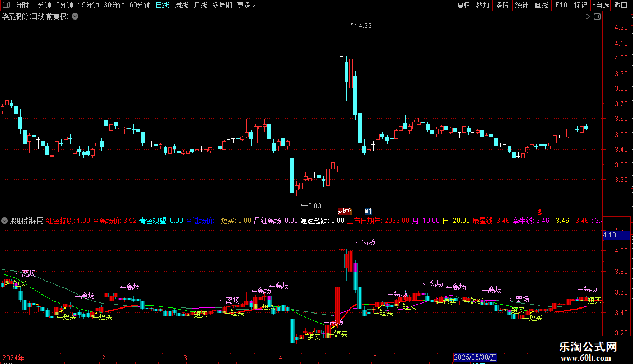Select the 60分钟 period tab
This screenshot has width=633, height=364.
[x=140, y=5]
